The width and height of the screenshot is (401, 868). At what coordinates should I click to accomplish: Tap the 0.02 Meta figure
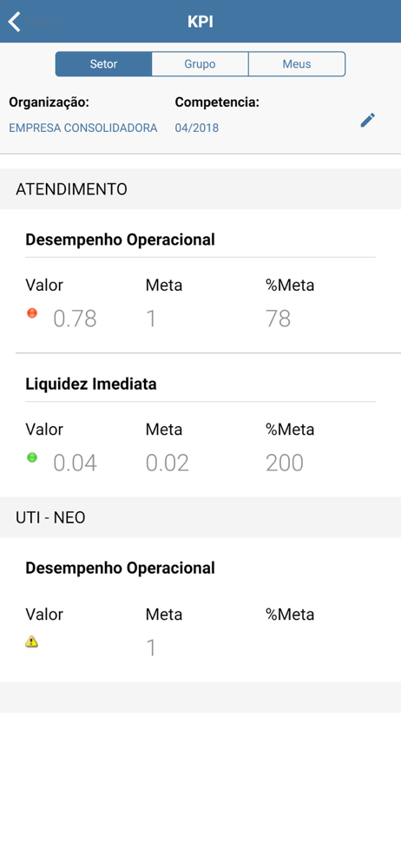168,463
